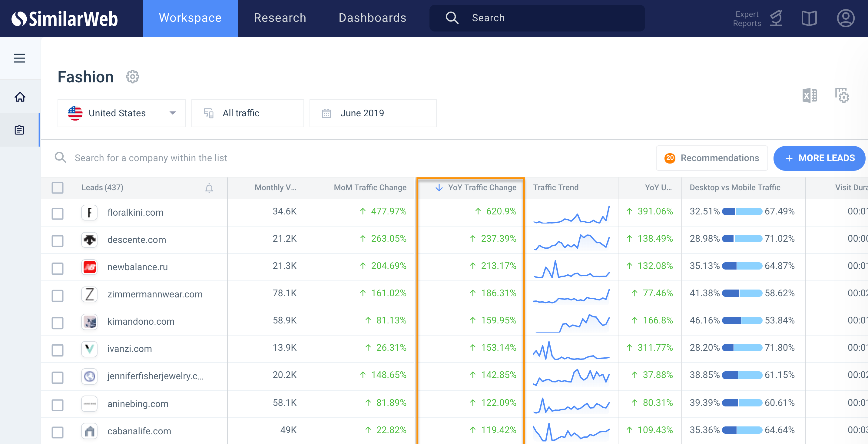The width and height of the screenshot is (868, 444).
Task: Sort by YoY Traffic Change header
Action: (482, 188)
